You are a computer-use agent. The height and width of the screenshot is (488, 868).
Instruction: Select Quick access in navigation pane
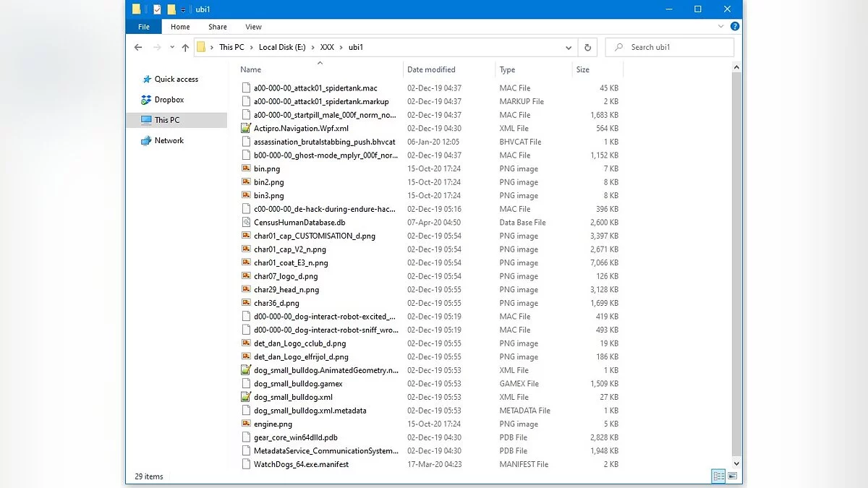point(176,80)
